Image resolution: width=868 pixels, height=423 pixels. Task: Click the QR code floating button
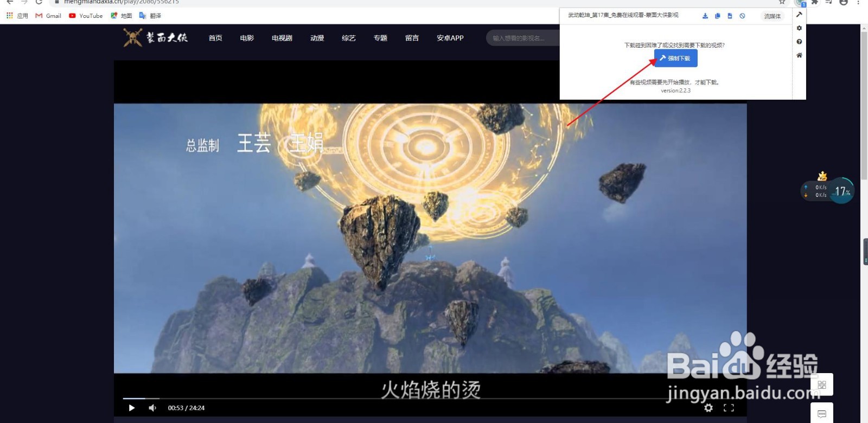(822, 384)
